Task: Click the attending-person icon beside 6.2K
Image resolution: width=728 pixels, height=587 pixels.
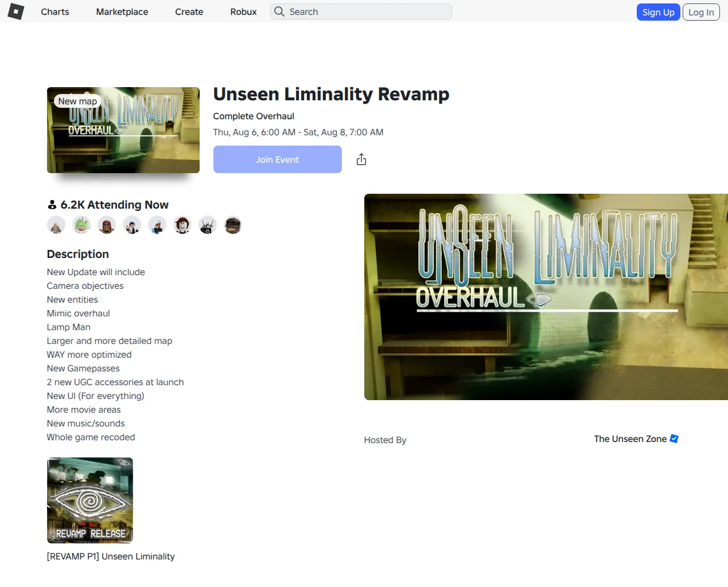Action: tap(52, 205)
